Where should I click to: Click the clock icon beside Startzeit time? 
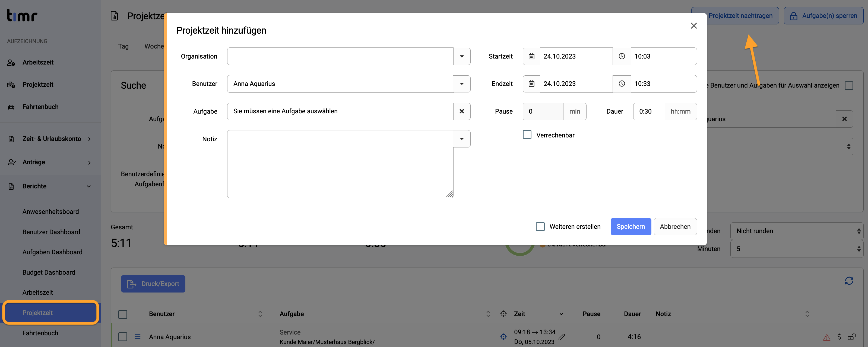[x=622, y=56]
